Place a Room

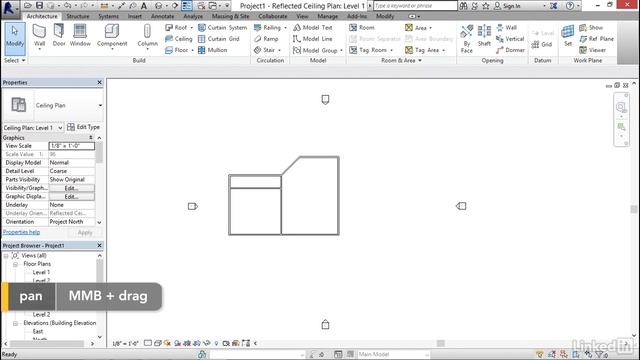[x=362, y=27]
